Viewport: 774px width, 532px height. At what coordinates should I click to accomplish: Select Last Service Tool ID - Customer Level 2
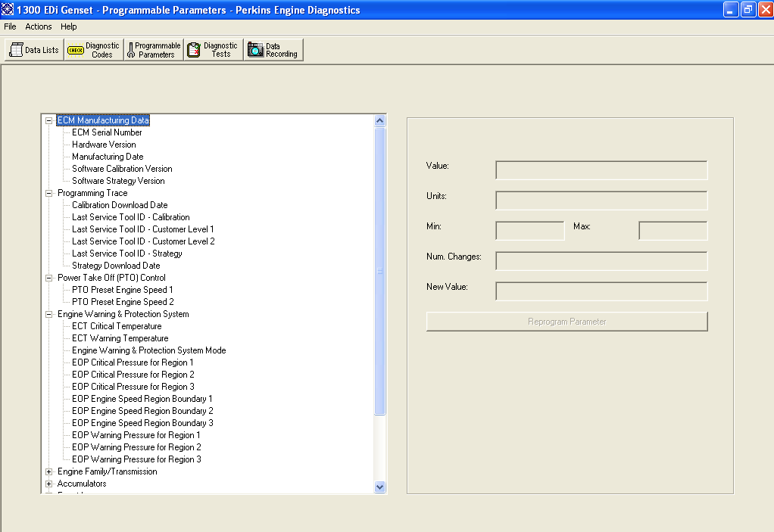pos(144,241)
